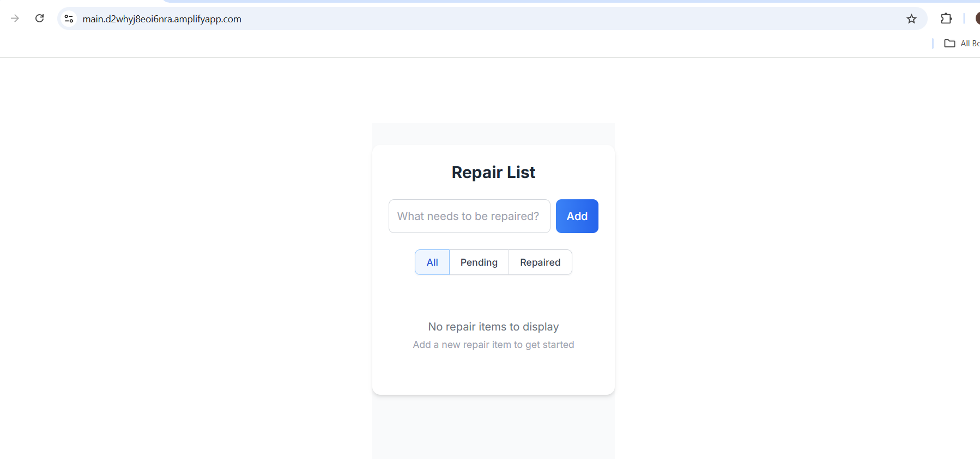The image size is (980, 459).
Task: Open the site information icon
Action: (x=69, y=19)
